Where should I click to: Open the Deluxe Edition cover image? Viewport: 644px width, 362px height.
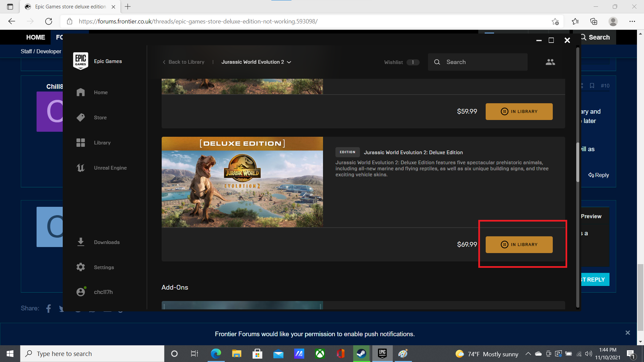pyautogui.click(x=242, y=182)
